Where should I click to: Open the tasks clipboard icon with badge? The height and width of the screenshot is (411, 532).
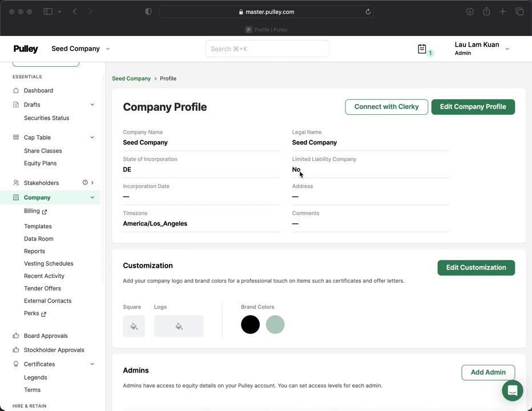[x=422, y=49]
